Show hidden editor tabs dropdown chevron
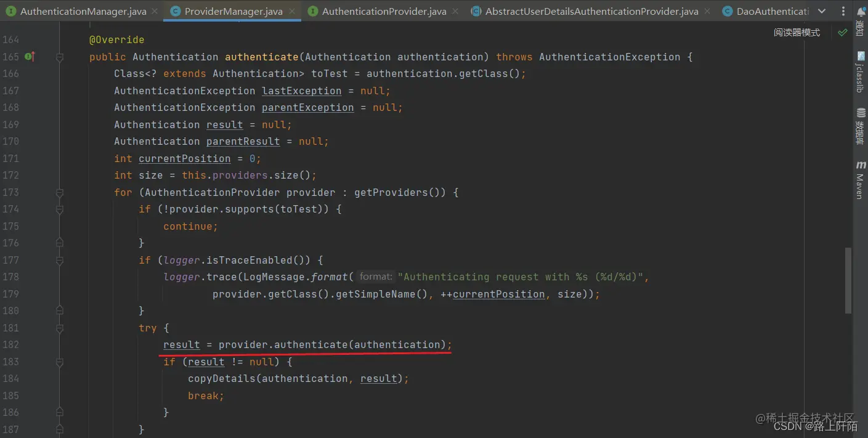Image resolution: width=868 pixels, height=438 pixels. click(822, 11)
